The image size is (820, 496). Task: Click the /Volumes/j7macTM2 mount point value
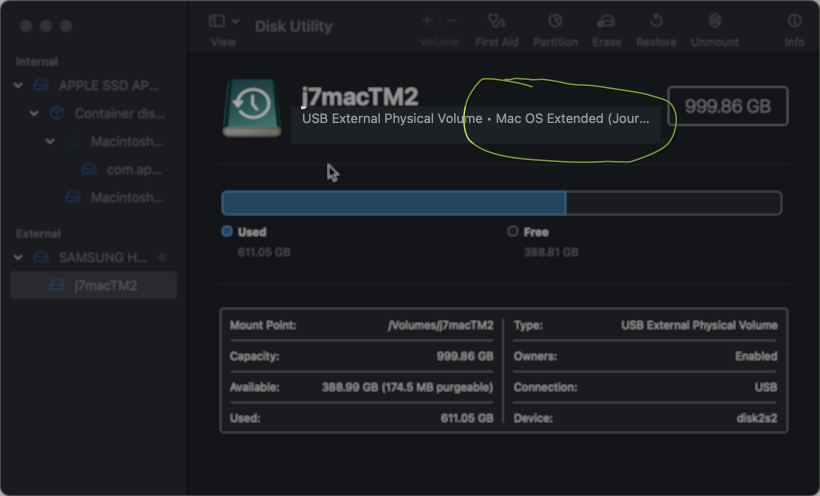441,325
